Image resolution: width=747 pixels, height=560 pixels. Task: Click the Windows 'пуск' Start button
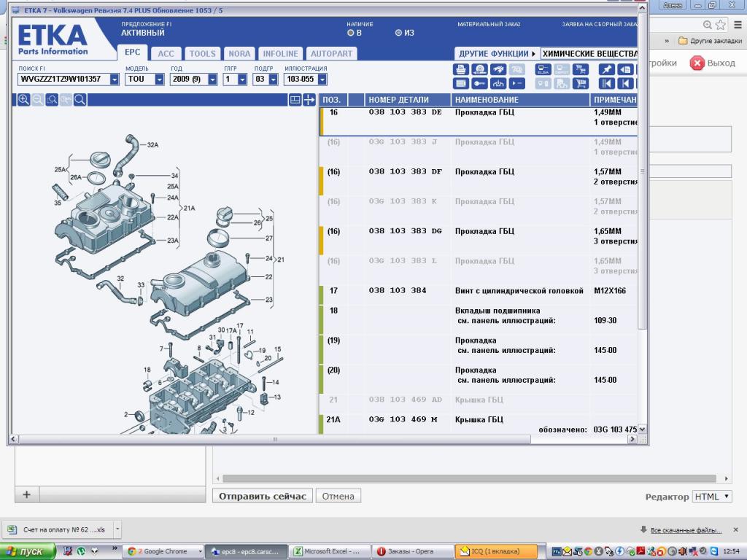point(28,551)
